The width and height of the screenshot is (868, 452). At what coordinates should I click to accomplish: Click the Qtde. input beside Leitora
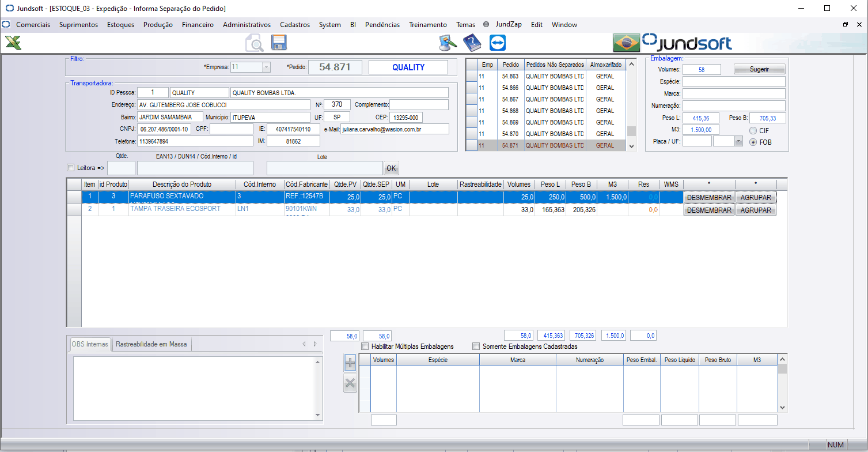pos(121,168)
